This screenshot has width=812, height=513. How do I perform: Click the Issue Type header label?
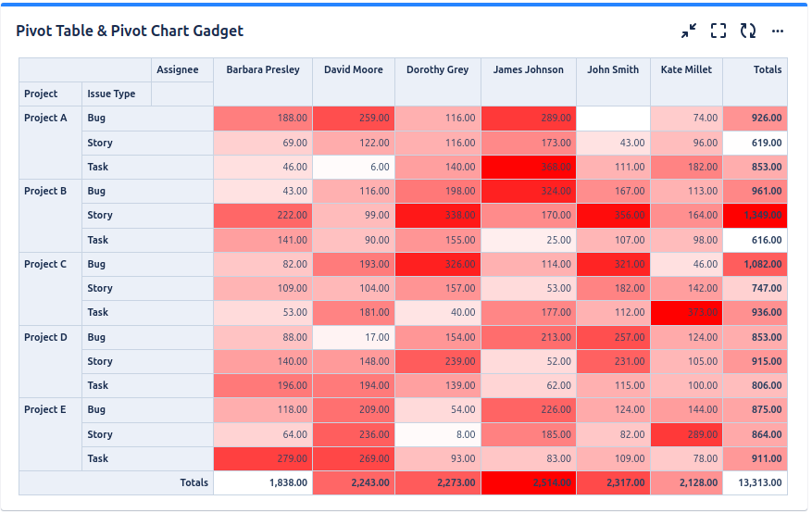pyautogui.click(x=111, y=94)
